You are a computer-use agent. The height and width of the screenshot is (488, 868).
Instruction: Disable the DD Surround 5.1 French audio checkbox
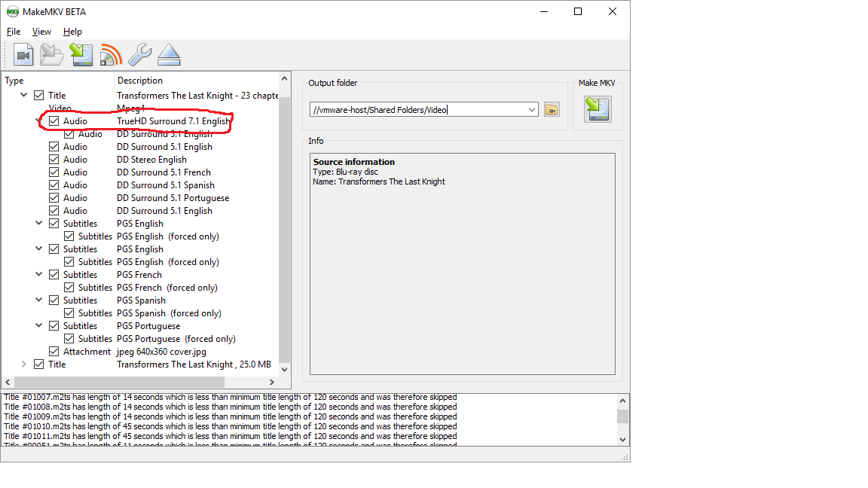(53, 172)
